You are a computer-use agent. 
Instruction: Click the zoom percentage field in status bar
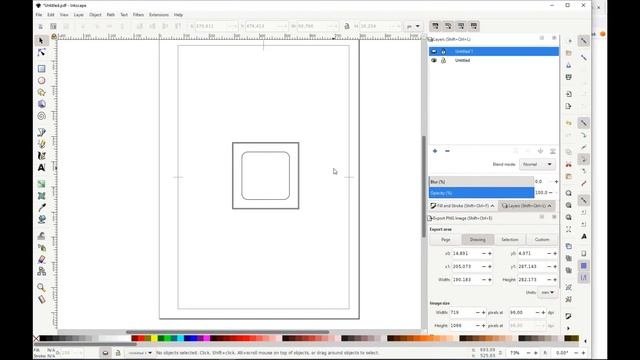tap(516, 353)
